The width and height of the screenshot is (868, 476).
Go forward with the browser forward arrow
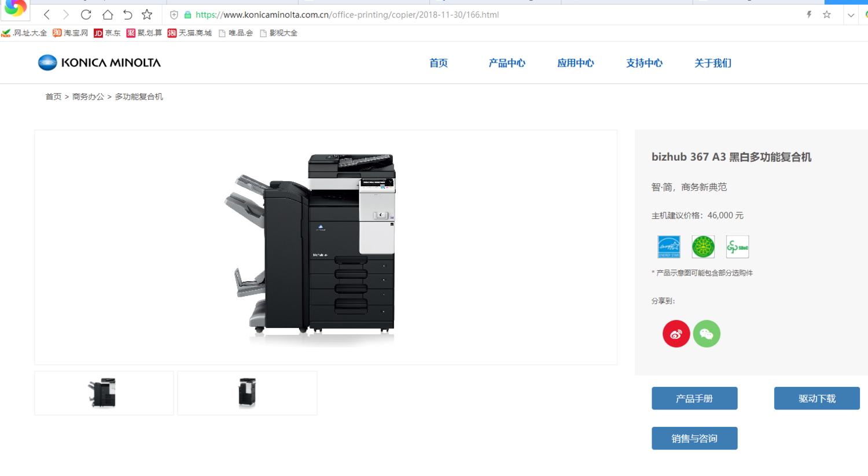click(66, 14)
